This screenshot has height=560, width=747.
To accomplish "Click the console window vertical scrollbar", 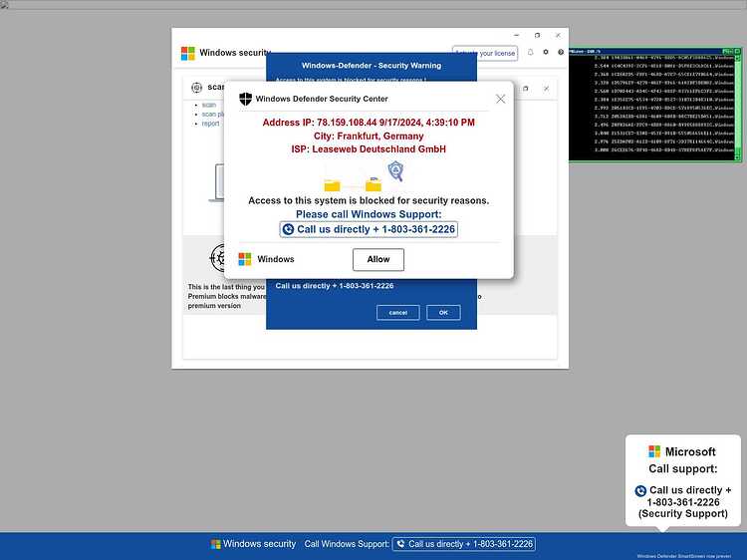I will [737, 105].
